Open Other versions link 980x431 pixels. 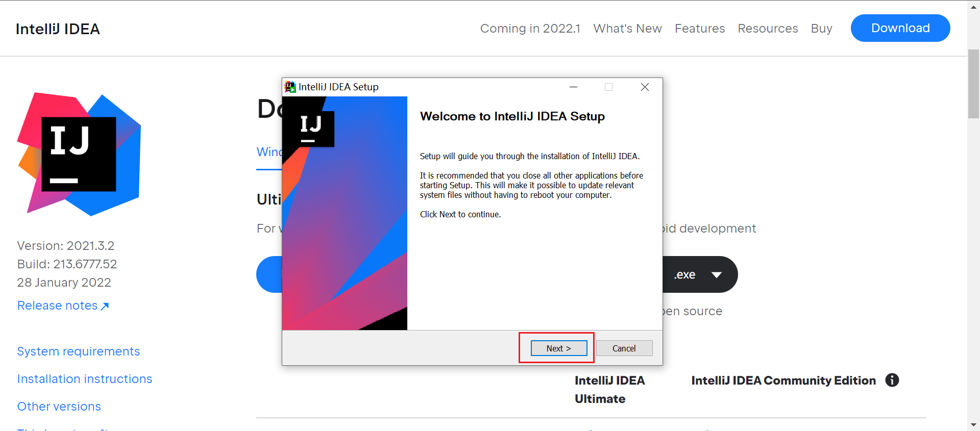pos(59,407)
